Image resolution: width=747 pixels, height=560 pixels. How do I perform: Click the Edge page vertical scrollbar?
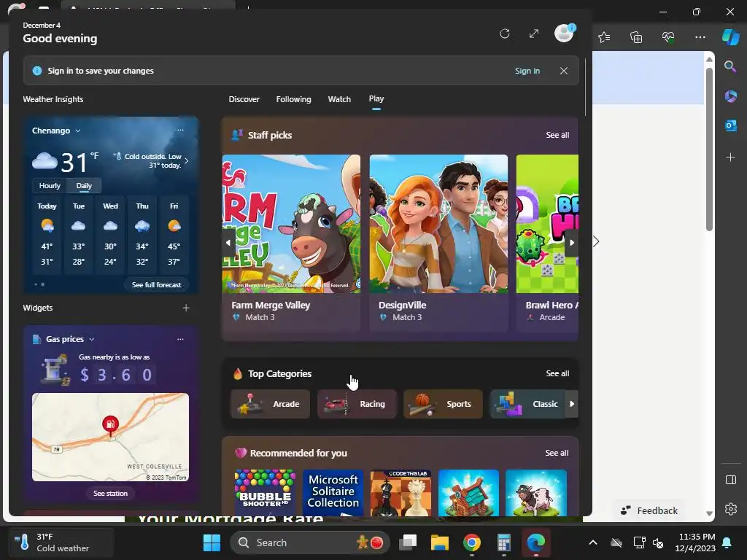[x=709, y=149]
